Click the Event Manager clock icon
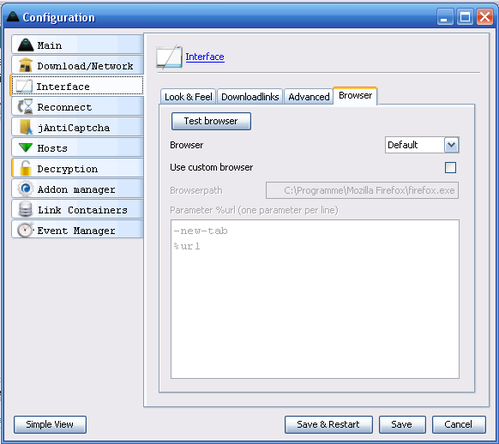 pyautogui.click(x=25, y=230)
